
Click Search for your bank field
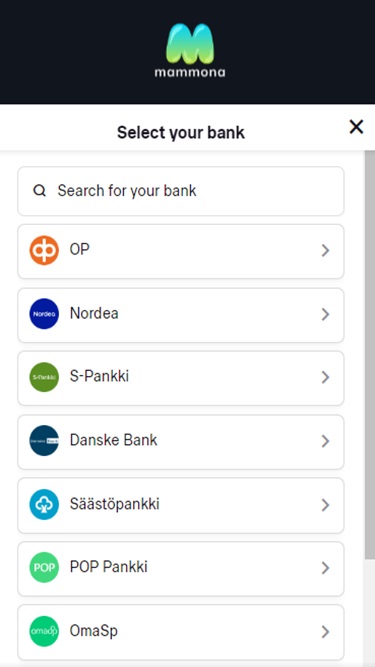tap(181, 191)
